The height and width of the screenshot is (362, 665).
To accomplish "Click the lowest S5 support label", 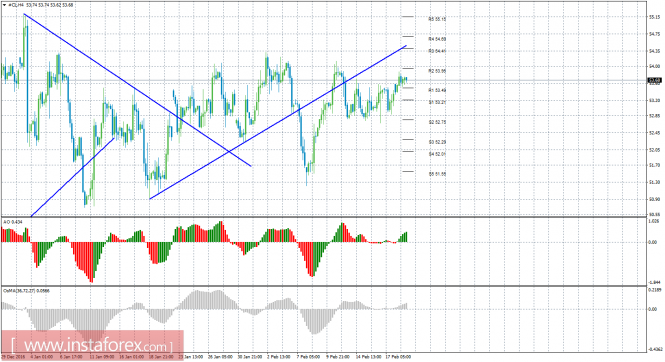I will pos(437,174).
